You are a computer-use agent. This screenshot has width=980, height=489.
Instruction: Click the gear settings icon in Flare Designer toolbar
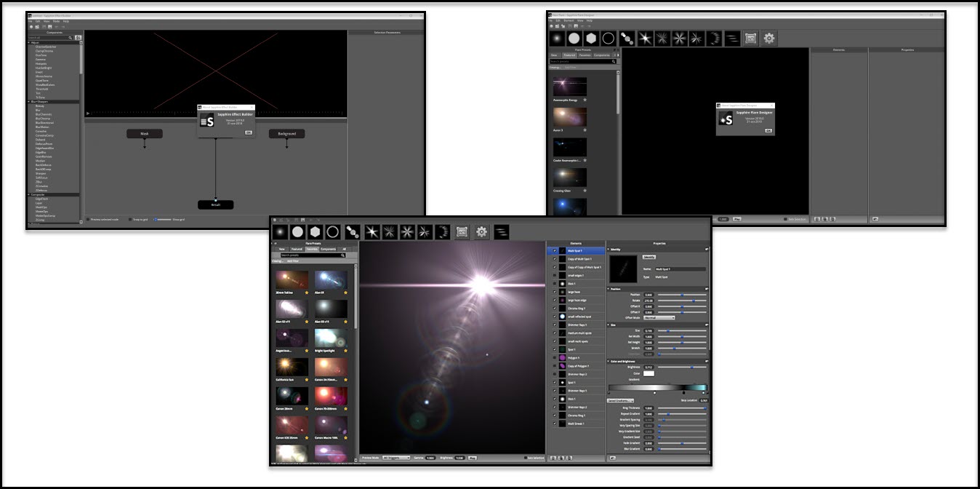coord(769,38)
